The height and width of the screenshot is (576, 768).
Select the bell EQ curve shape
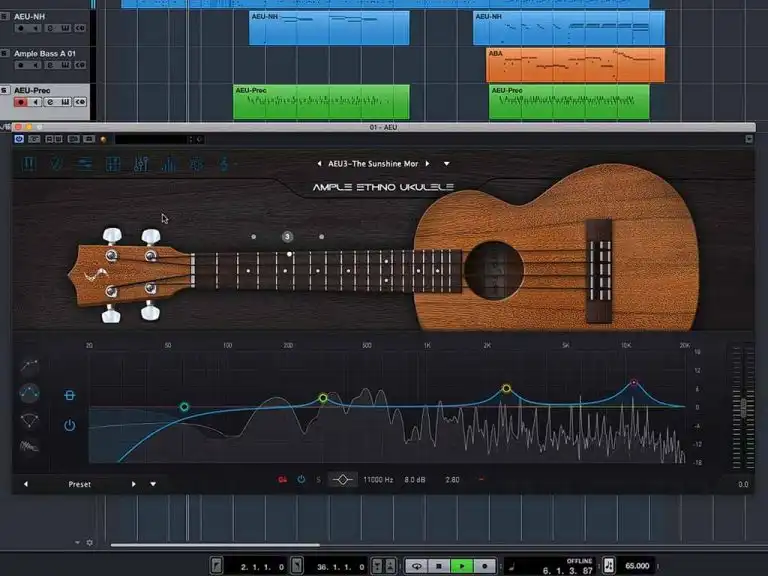(29, 393)
